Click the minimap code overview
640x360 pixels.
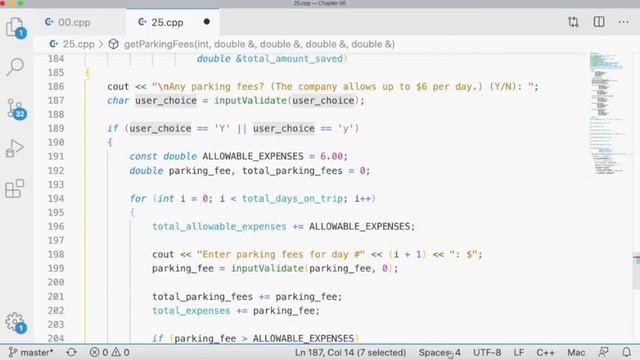[x=608, y=114]
